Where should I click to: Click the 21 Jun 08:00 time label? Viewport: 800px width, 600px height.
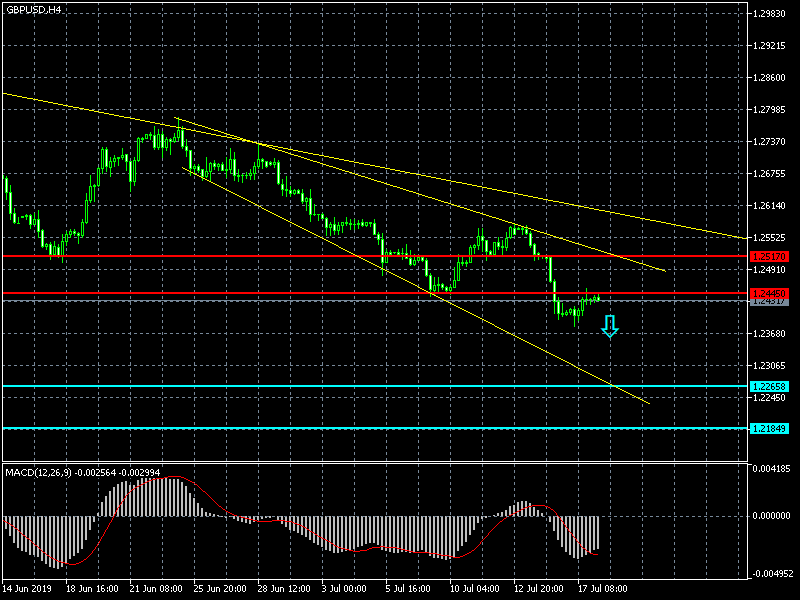point(156,588)
